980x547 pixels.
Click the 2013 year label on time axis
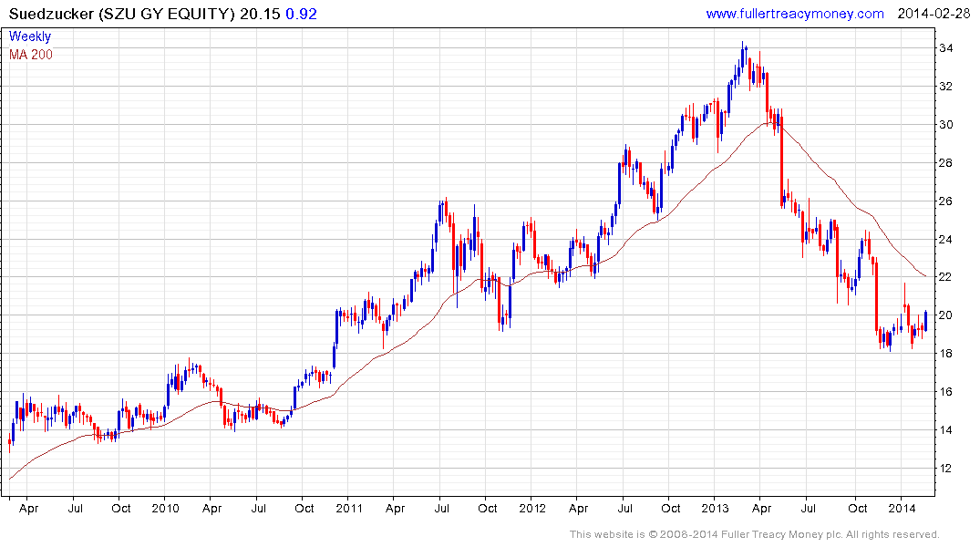pyautogui.click(x=715, y=508)
